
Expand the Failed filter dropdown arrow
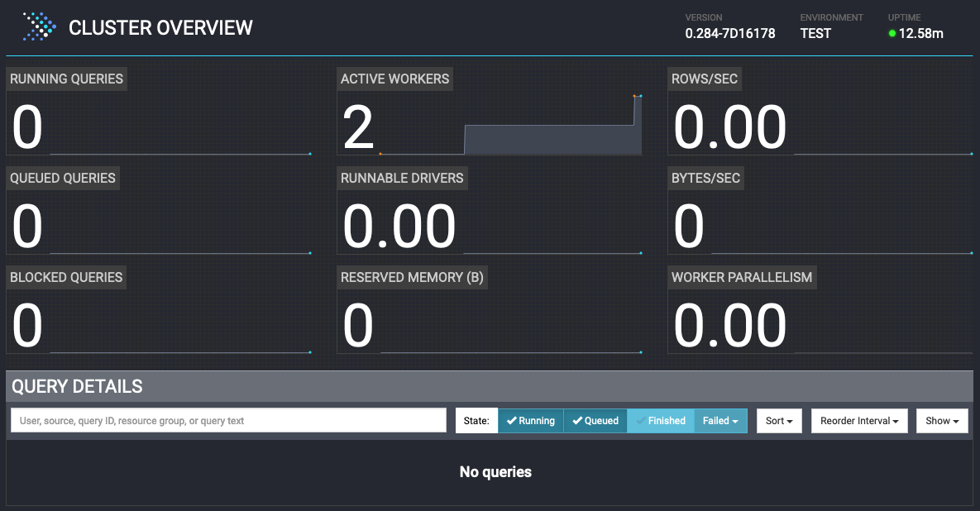point(733,421)
